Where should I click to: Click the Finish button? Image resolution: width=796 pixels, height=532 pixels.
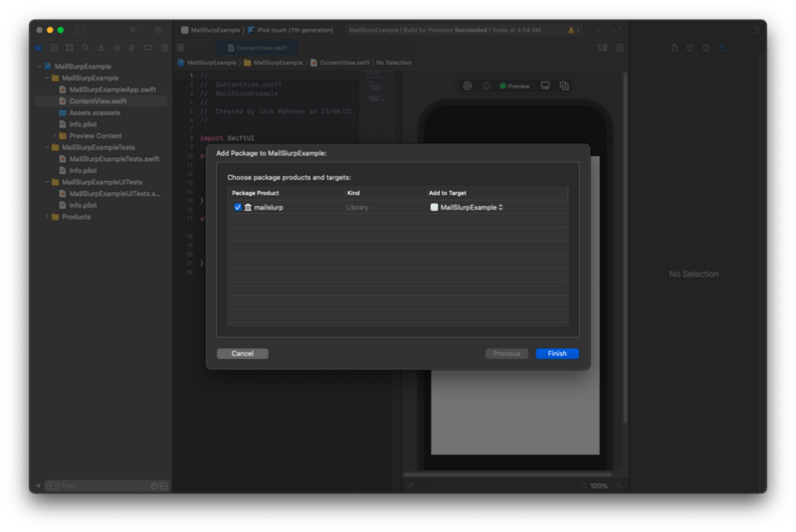click(557, 353)
